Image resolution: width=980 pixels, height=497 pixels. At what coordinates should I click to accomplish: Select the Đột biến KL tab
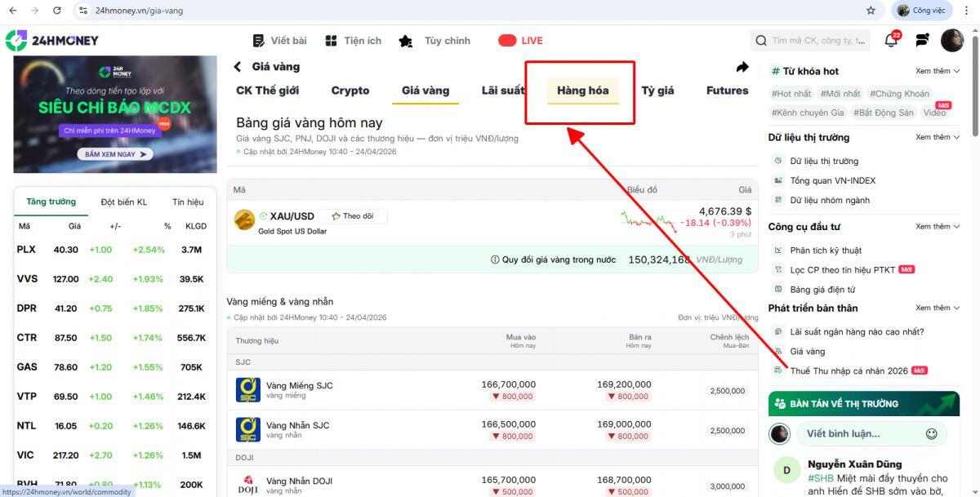(x=124, y=202)
